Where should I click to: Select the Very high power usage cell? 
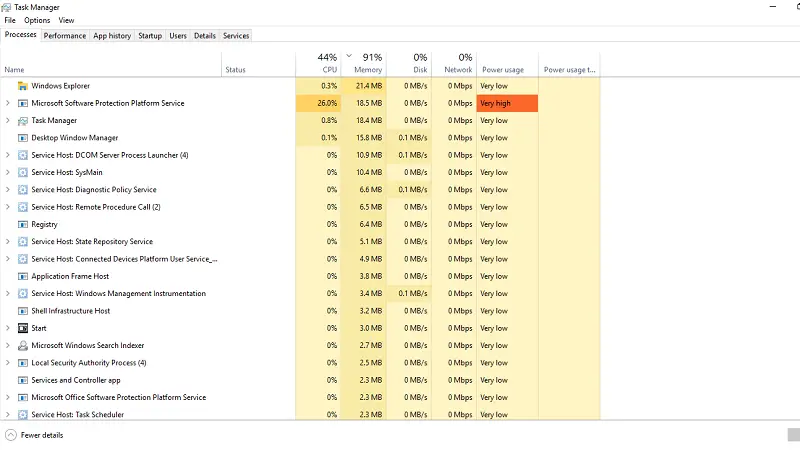(507, 103)
